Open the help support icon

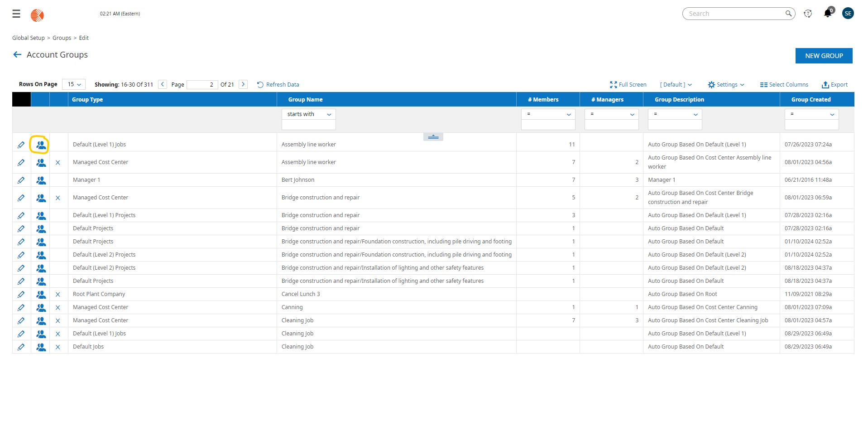(808, 14)
